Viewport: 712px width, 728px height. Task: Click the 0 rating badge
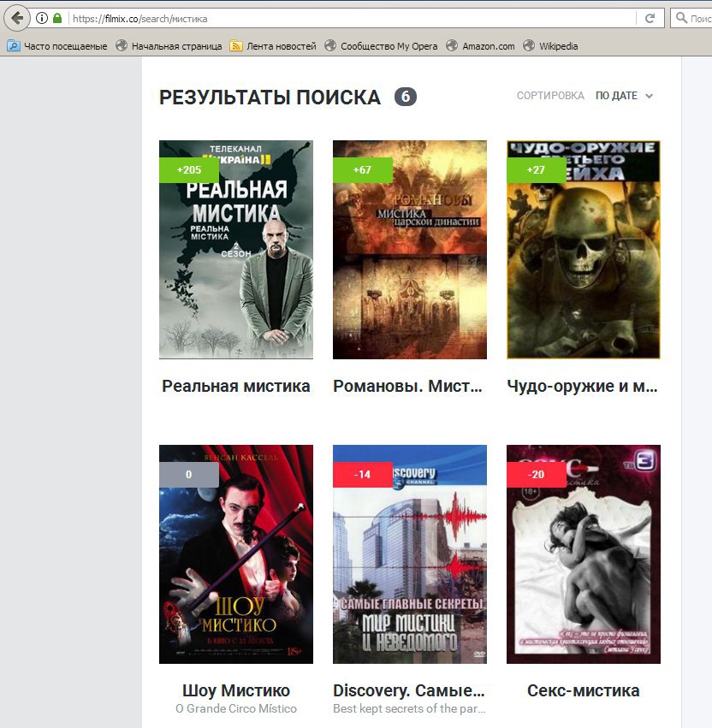[x=189, y=475]
